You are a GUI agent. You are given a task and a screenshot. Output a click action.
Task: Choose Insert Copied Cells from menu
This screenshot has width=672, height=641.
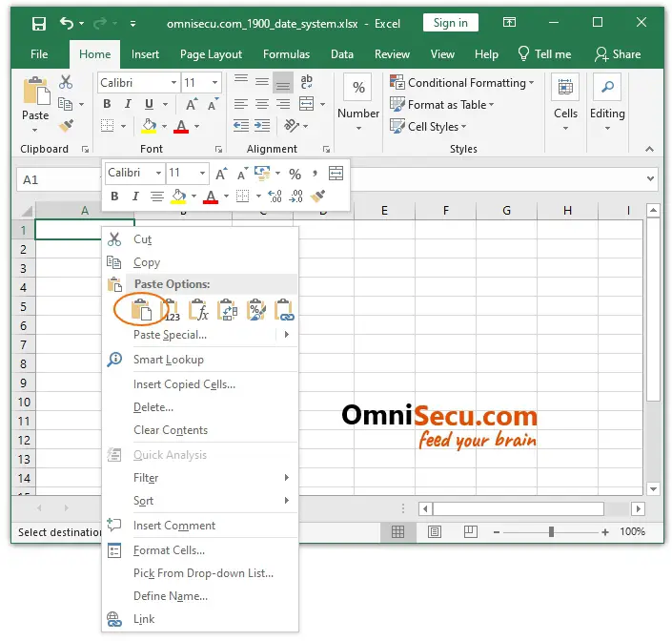[200, 384]
